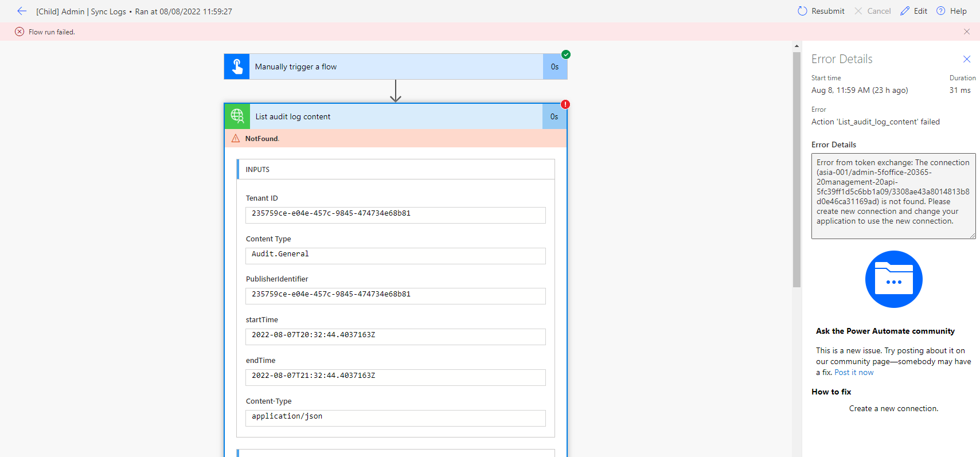
Task: Click the scrollbar up arrow
Action: click(797, 46)
